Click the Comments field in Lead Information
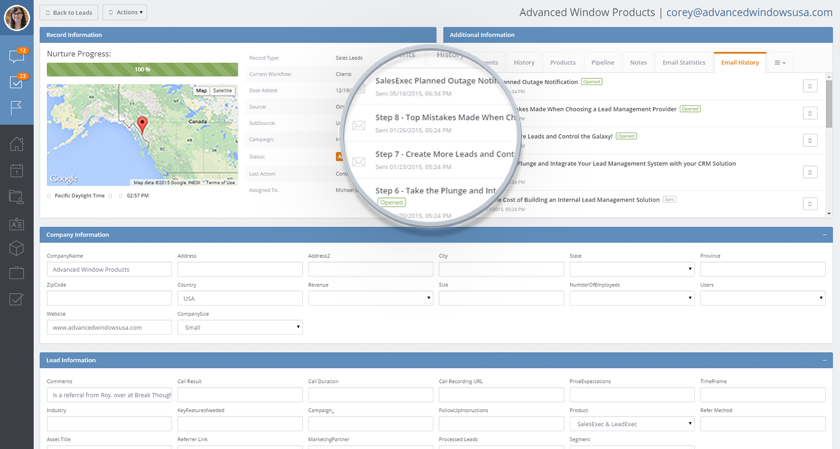 coord(109,394)
